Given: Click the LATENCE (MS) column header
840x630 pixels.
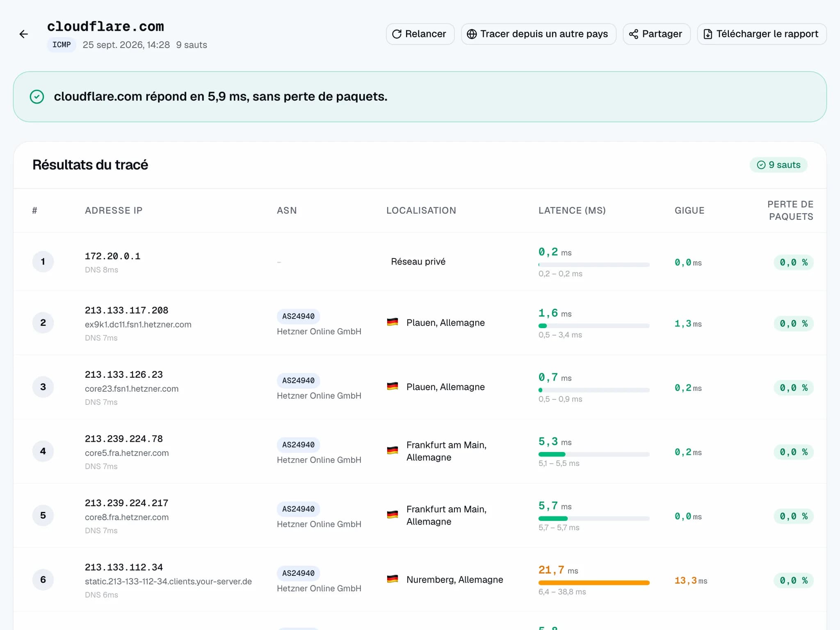Looking at the screenshot, I should click(x=572, y=210).
